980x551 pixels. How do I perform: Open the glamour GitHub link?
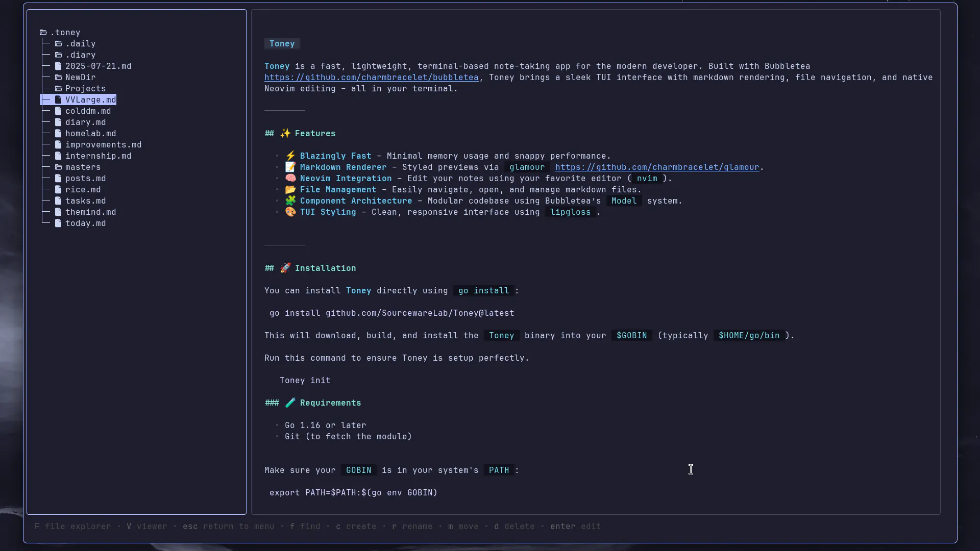[657, 167]
